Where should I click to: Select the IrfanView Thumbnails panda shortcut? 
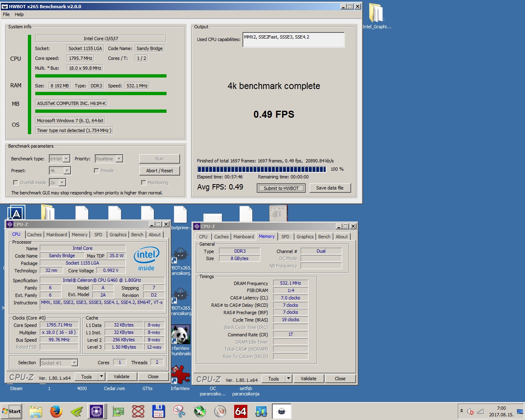[x=180, y=340]
